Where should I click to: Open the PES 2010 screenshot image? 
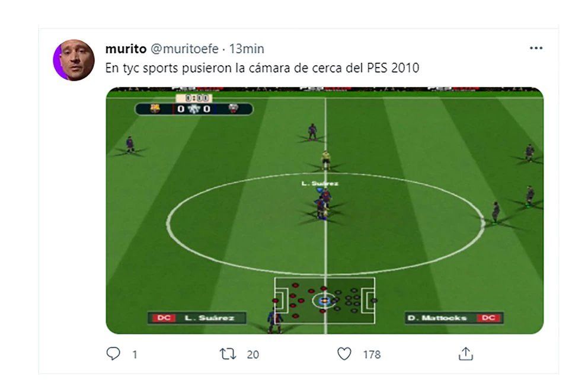[325, 211]
